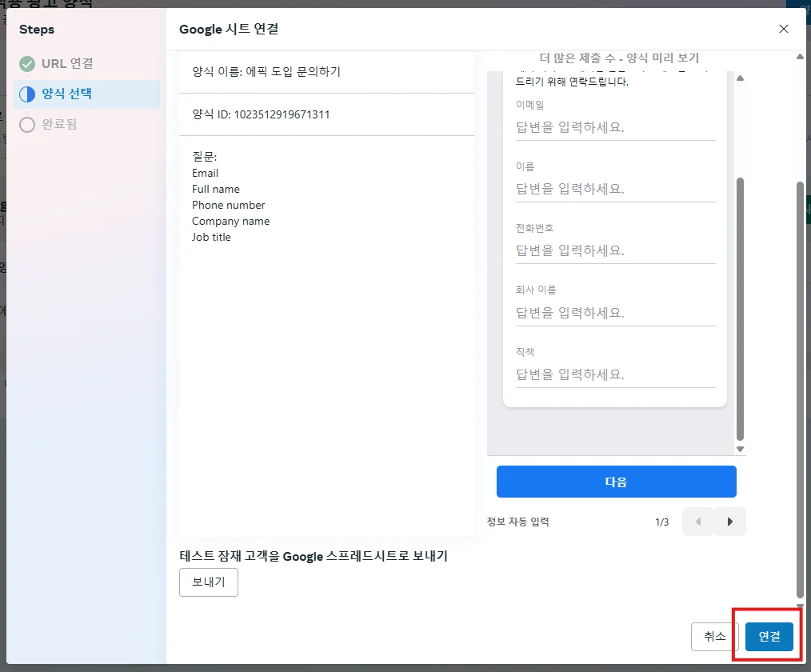The image size is (811, 672).
Task: Click the half-filled 양식 선택 step icon
Action: point(27,94)
